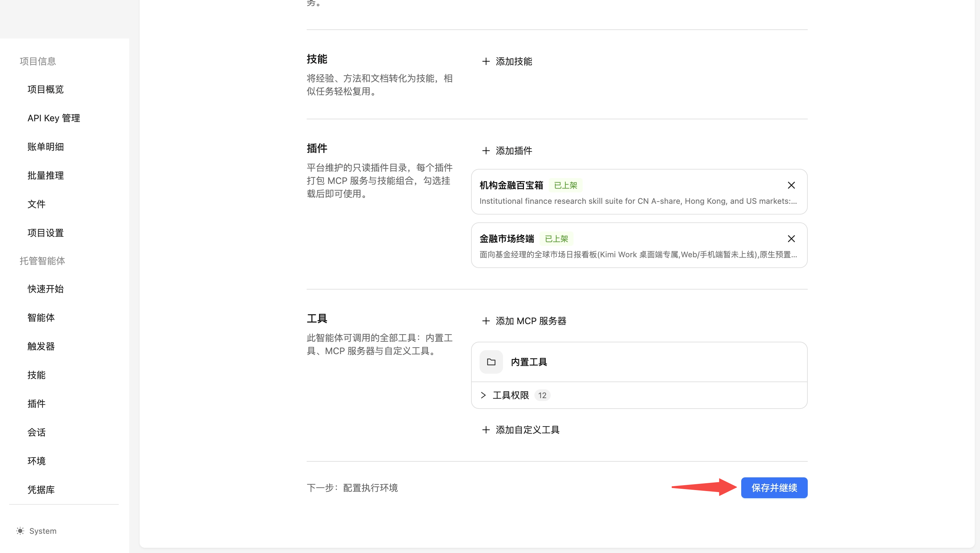
Task: Remove the 机构金融百宝箱 plugin with its X icon
Action: pyautogui.click(x=791, y=185)
